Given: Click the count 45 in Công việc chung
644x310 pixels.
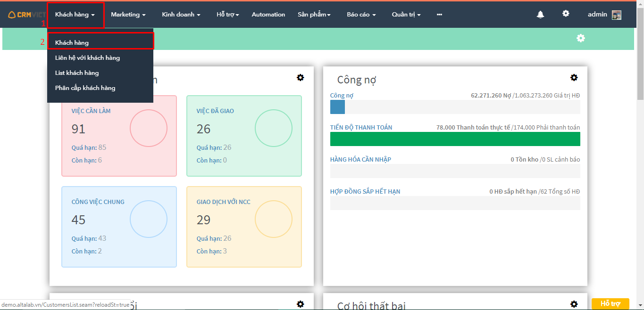Looking at the screenshot, I should (78, 220).
